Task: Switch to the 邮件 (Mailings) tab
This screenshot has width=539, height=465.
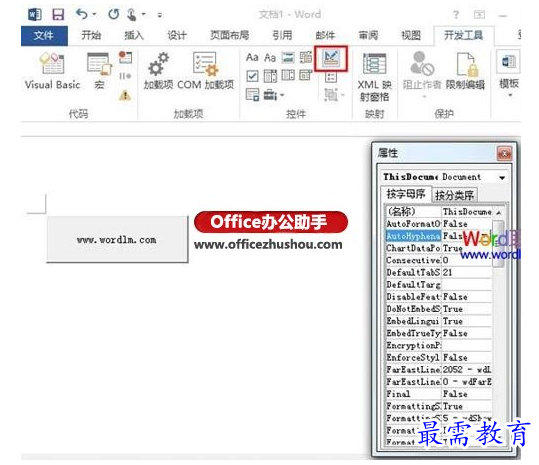Action: pos(325,35)
